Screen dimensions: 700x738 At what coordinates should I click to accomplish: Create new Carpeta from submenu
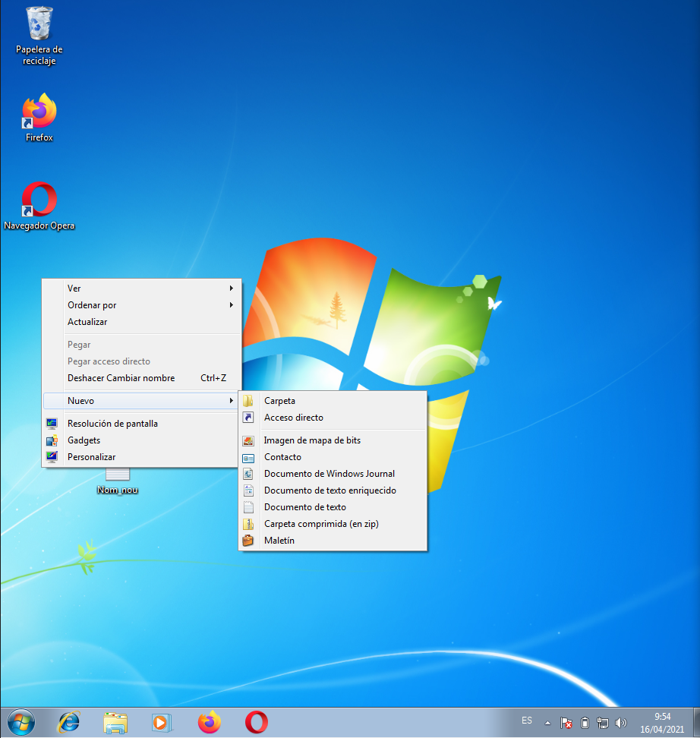[333, 401]
